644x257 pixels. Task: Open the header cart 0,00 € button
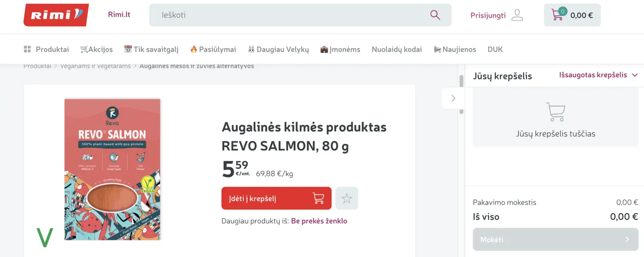572,15
